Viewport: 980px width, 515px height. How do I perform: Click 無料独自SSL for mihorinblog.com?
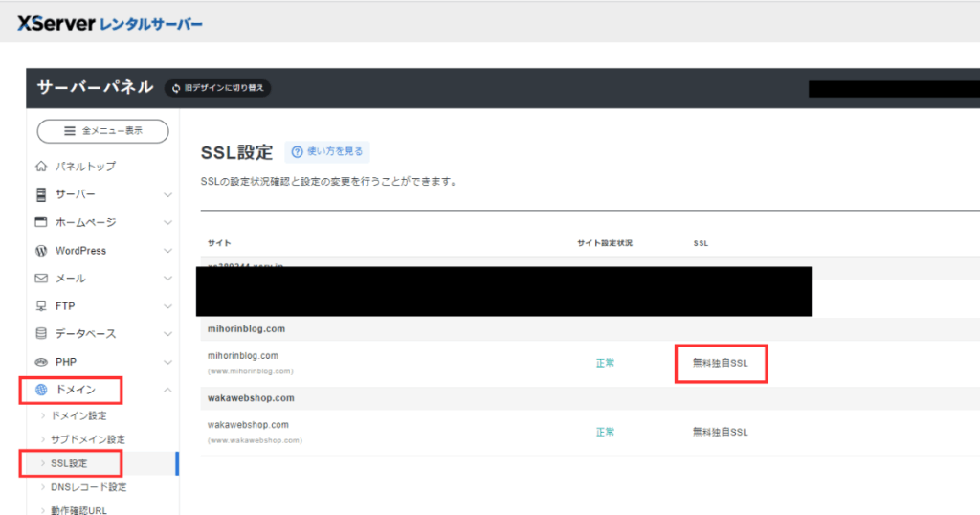pos(720,364)
